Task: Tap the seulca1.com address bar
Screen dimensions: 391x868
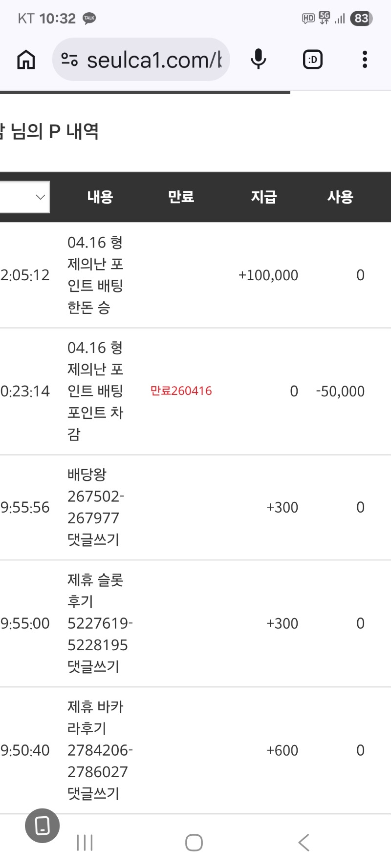Action: [x=154, y=60]
